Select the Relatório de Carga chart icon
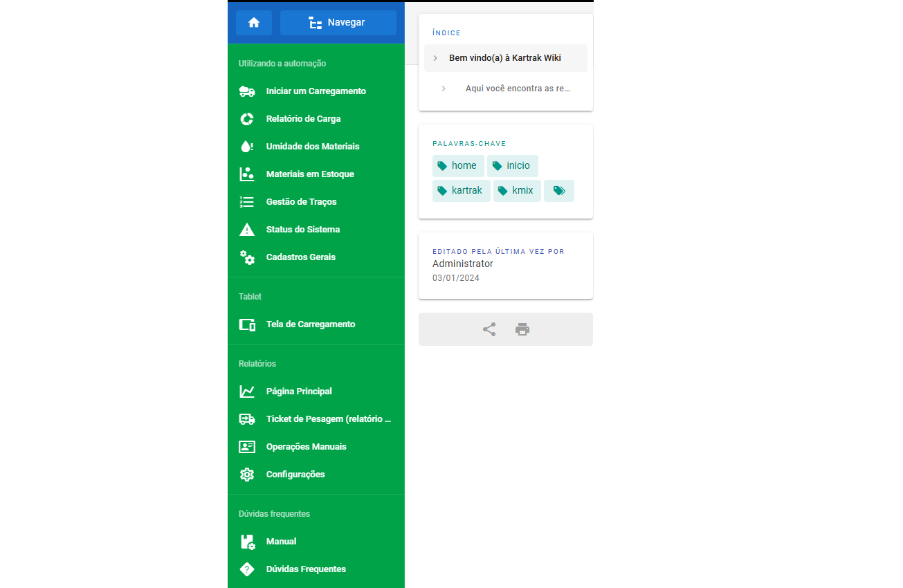 click(247, 119)
